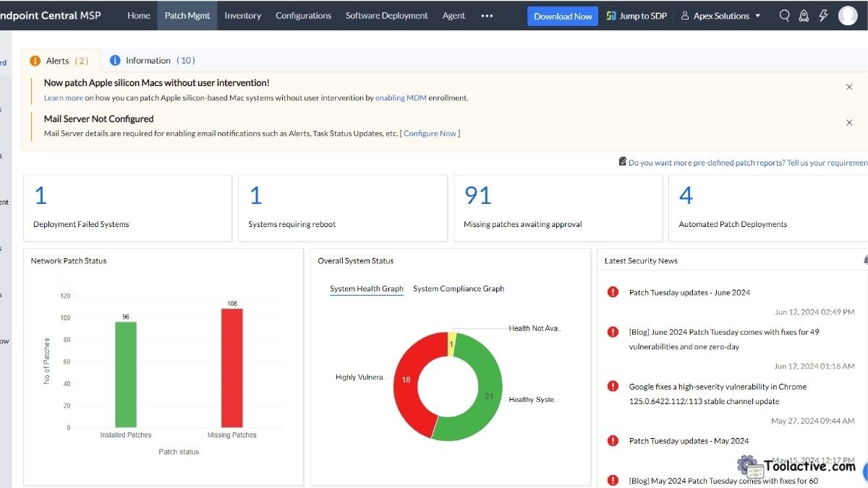Click the user profile avatar icon

click(x=847, y=14)
